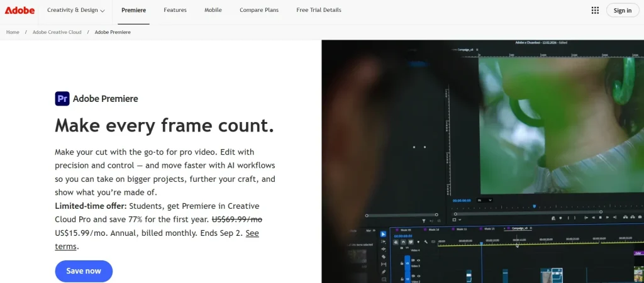Switch to the Music 16 sequence tab
The image size is (644, 283).
pos(431,230)
